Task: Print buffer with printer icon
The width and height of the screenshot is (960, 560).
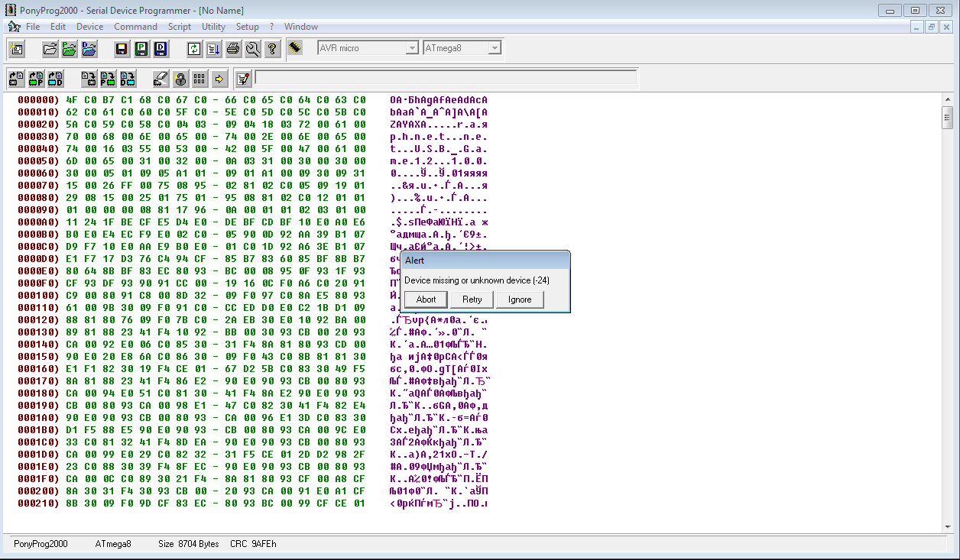Action: coord(233,49)
